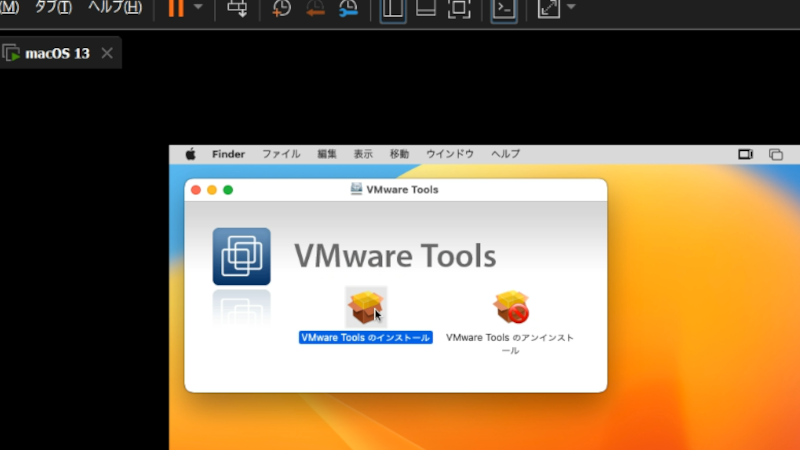Pause the virtual machine with orange pause icon
The image size is (800, 450).
(x=176, y=8)
